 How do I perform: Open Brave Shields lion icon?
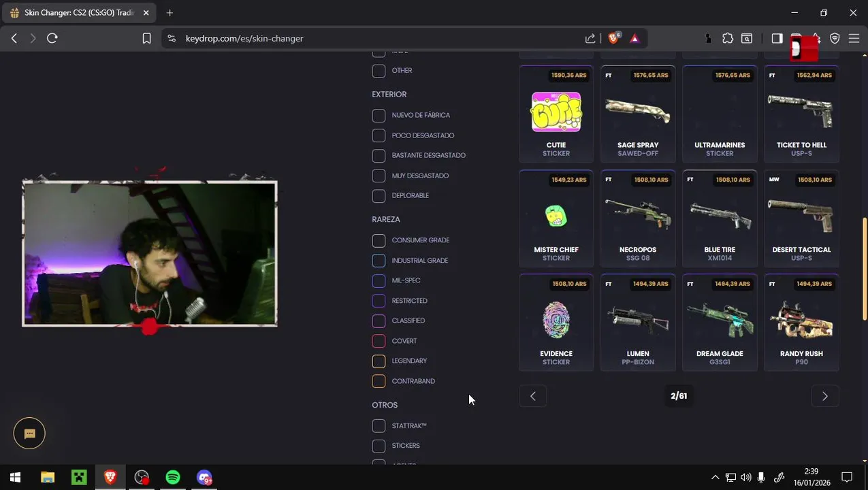click(x=613, y=39)
